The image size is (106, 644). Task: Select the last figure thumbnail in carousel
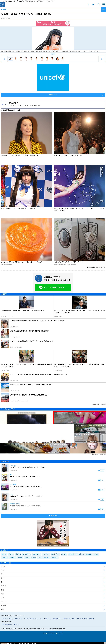[62, 59]
